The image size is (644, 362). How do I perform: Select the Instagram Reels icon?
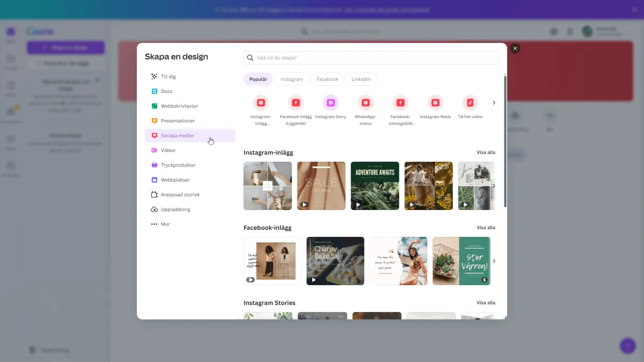pos(435,103)
